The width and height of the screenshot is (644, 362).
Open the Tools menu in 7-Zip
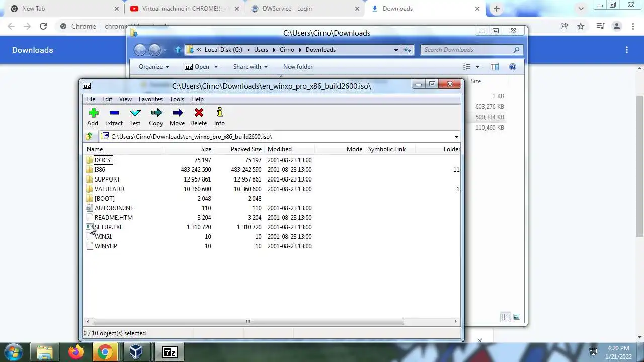177,99
